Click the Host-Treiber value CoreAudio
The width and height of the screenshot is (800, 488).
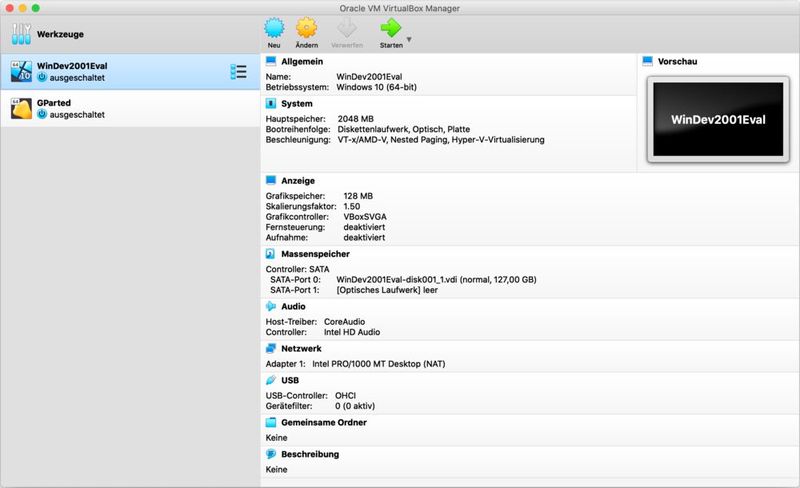tap(344, 322)
